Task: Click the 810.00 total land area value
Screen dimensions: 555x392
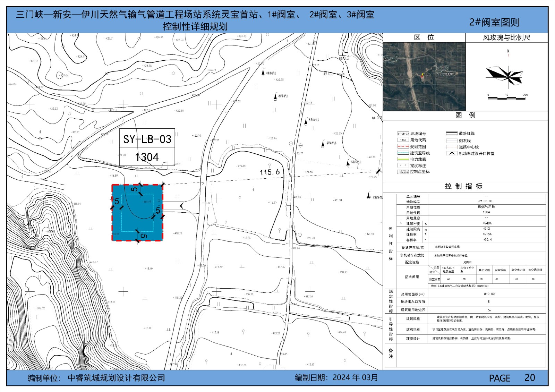Action: 489,294
